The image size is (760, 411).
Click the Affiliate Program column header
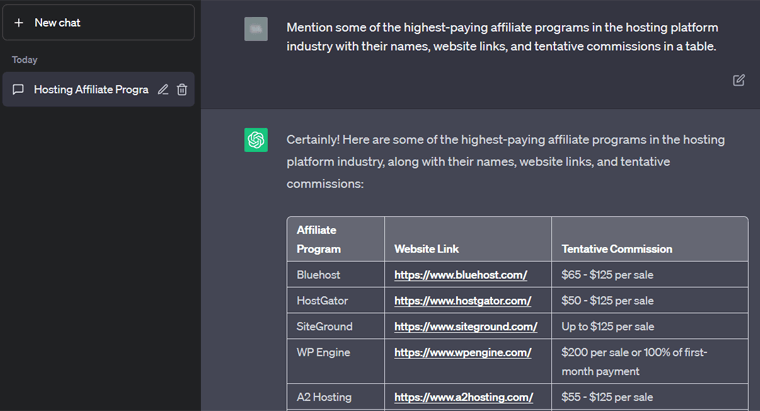pos(336,239)
